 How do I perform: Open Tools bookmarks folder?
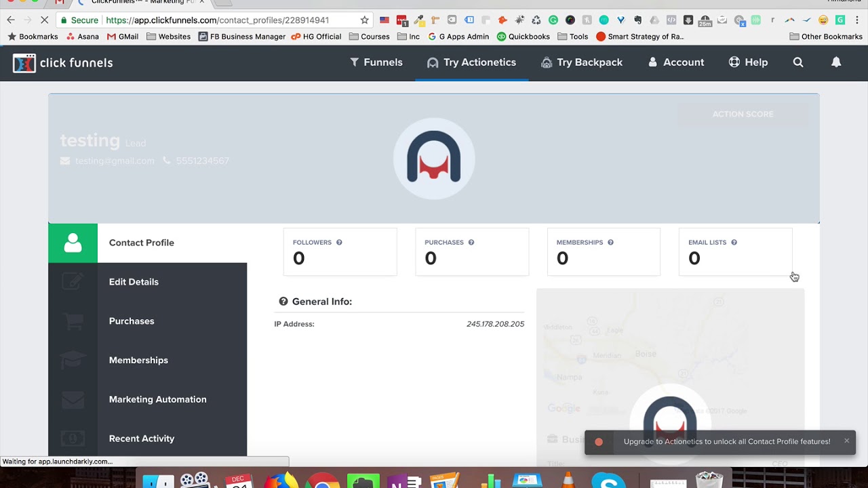point(573,37)
